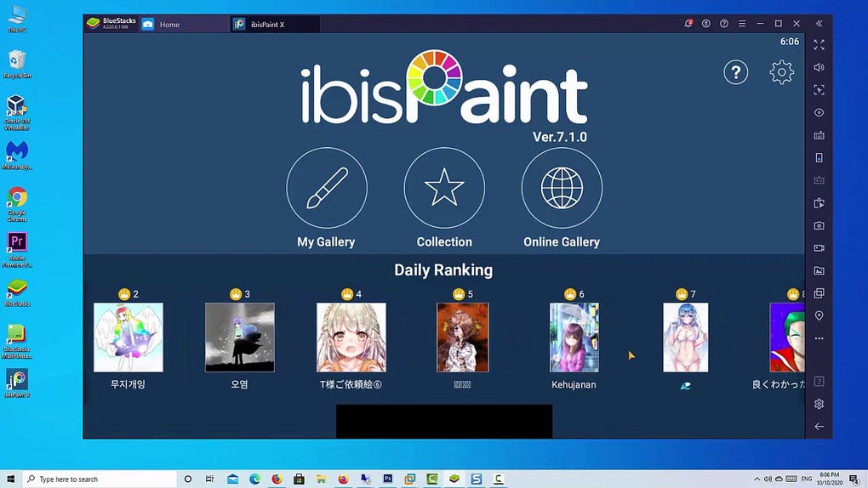Click the Daily Ranking heading
Screen dimensions: 868x488
coord(443,270)
